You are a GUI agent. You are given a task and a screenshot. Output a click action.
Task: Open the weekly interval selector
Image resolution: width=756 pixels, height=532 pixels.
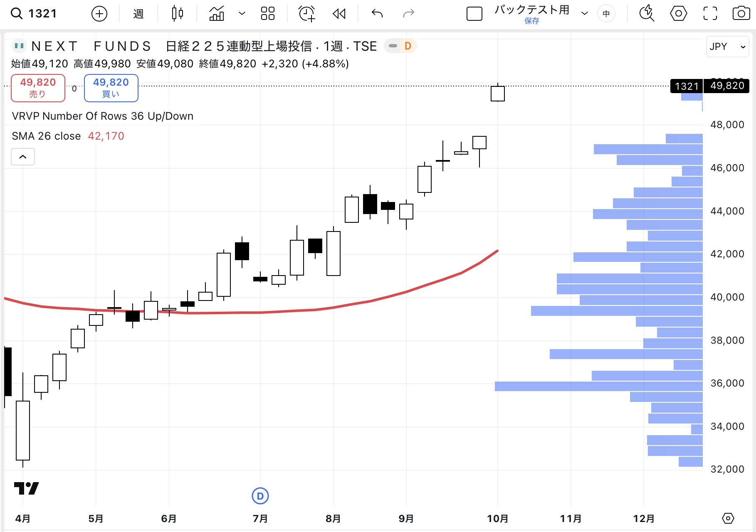(x=138, y=14)
